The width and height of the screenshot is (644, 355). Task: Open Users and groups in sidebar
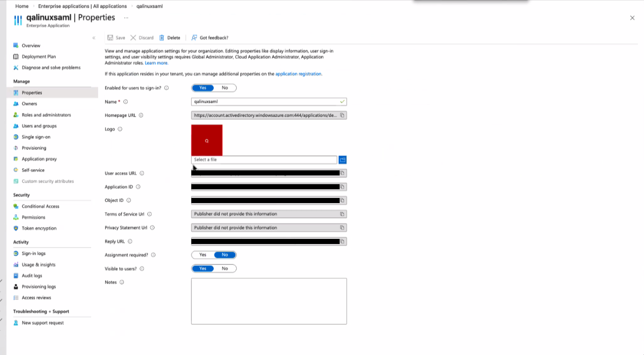pyautogui.click(x=39, y=126)
